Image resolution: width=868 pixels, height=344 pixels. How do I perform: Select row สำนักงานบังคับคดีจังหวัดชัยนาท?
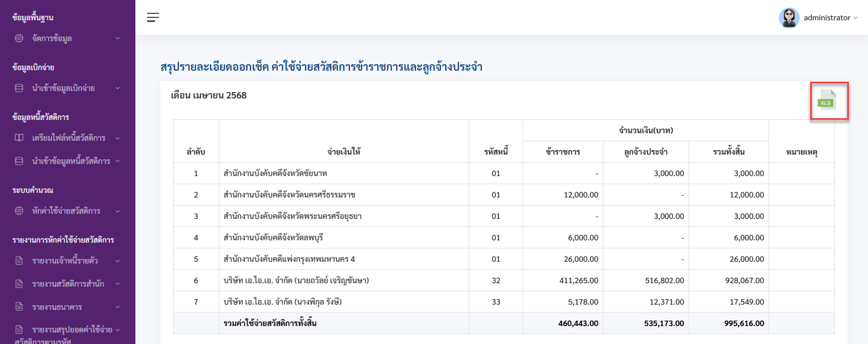pyautogui.click(x=503, y=173)
